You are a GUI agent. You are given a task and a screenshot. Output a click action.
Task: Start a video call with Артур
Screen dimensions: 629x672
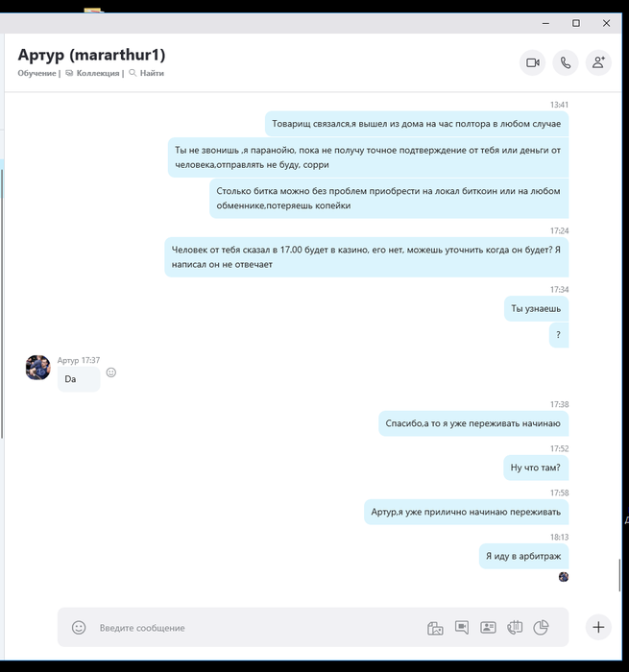pos(533,63)
